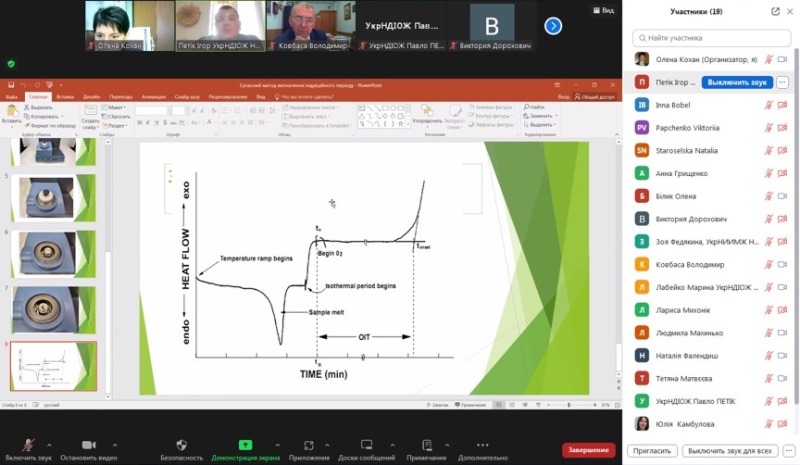Select participant Людмила Махинько
Screen dimensions: 800x465
[708, 333]
